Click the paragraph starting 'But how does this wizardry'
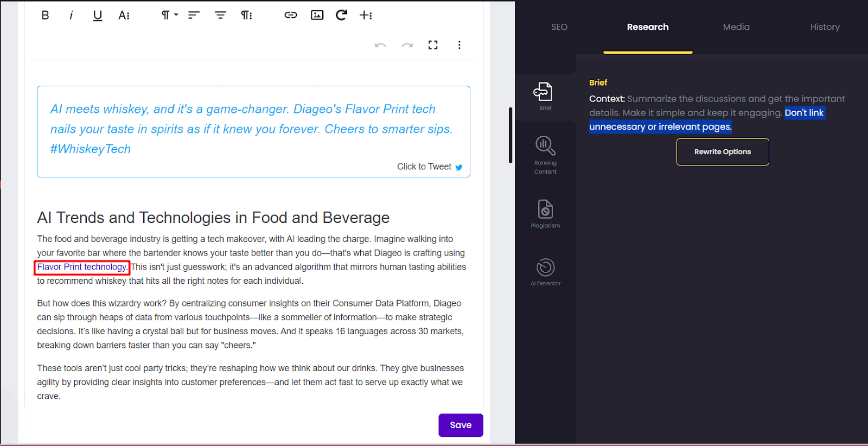Image resolution: width=868 pixels, height=446 pixels. click(250, 324)
